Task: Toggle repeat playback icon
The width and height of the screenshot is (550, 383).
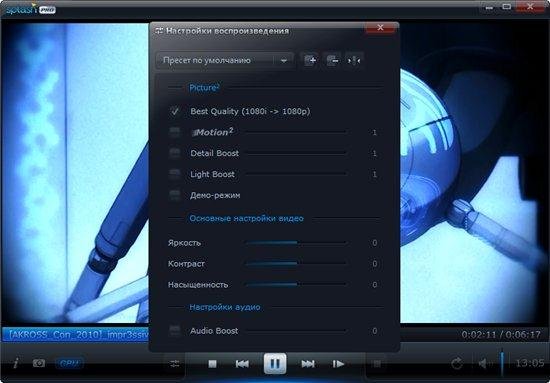Action: point(457,364)
